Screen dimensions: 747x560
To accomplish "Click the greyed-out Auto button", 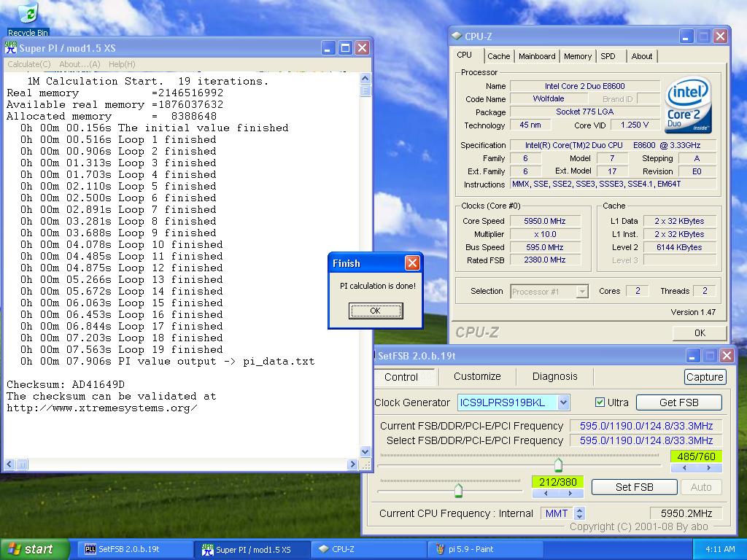I will pos(701,487).
